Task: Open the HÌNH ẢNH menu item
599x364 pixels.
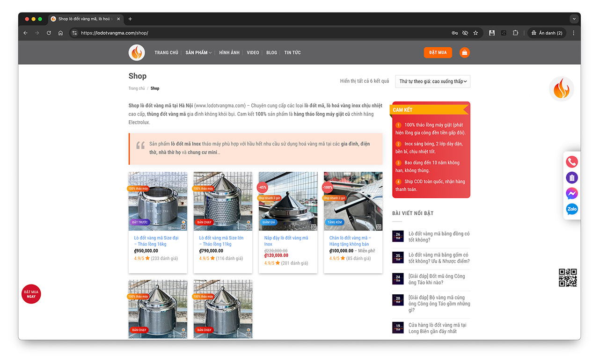Action: click(x=229, y=52)
